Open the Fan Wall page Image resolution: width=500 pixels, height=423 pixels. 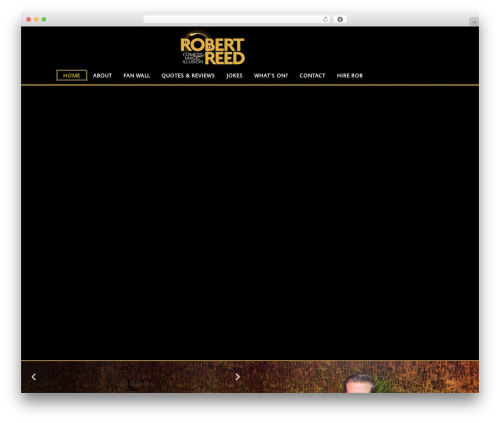pyautogui.click(x=137, y=76)
